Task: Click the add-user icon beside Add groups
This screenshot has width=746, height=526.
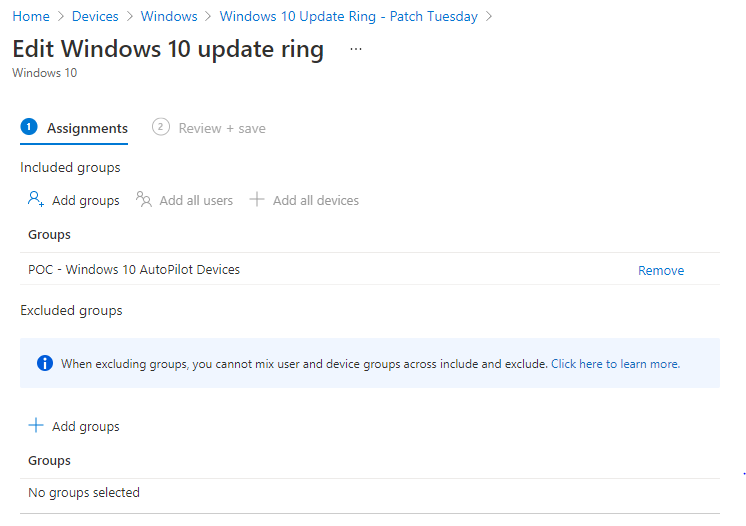Action: point(36,199)
